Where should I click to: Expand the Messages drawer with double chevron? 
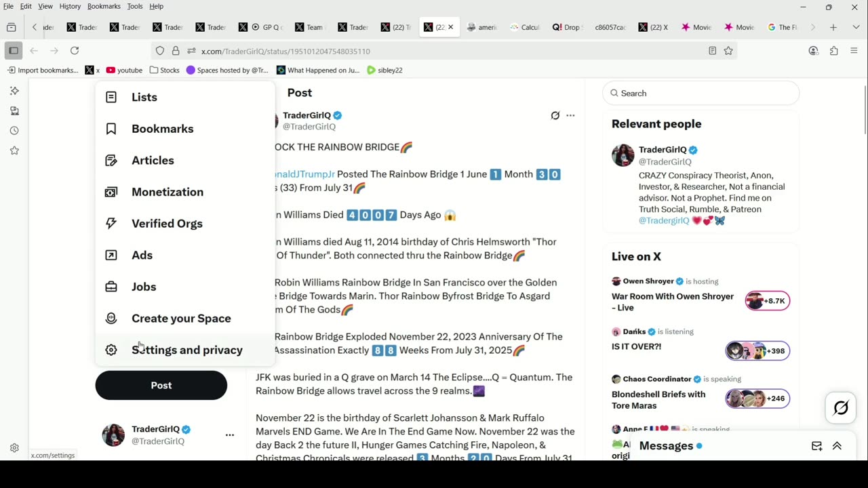point(837,446)
